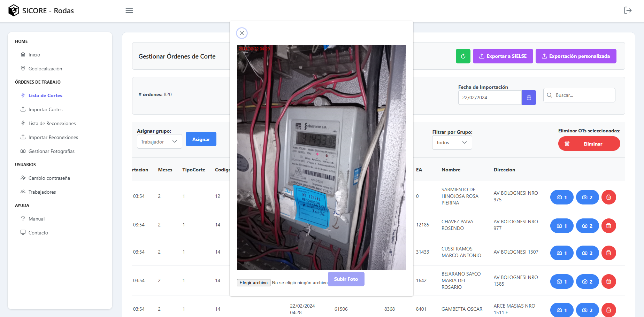This screenshot has height=317, width=644.
Task: Go to Gestionar Fotografias page
Action: click(x=51, y=151)
